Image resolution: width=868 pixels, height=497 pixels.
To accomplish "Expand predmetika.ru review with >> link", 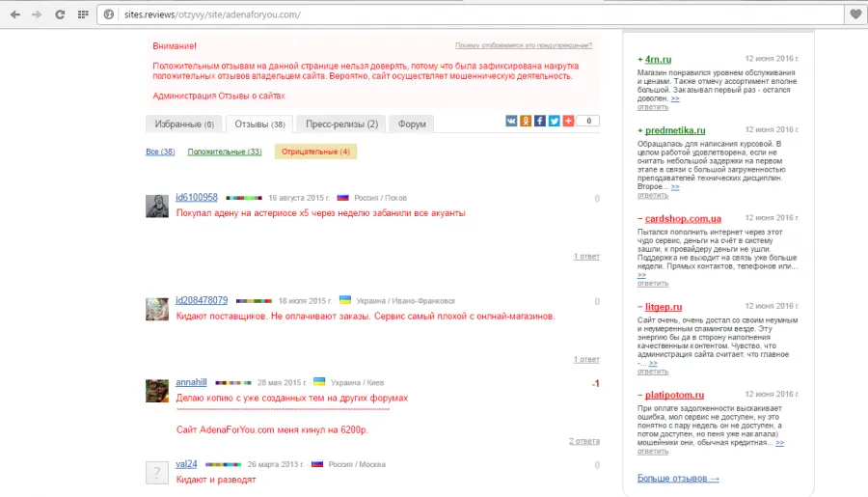I will tap(675, 186).
